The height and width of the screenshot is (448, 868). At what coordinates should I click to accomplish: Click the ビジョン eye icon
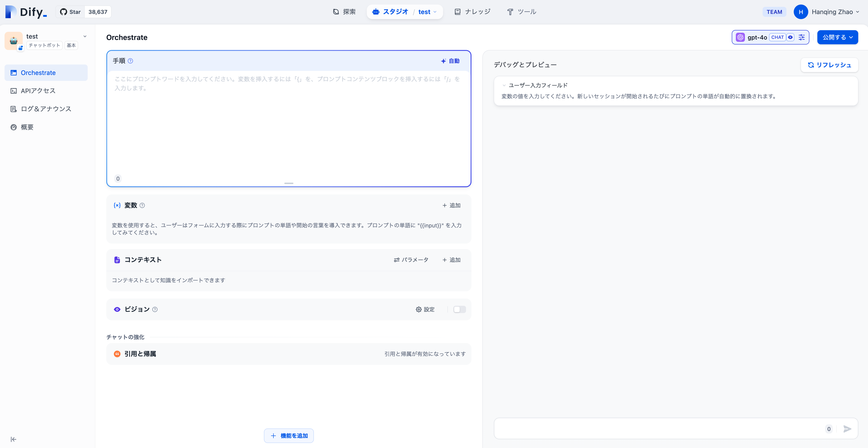coord(117,309)
